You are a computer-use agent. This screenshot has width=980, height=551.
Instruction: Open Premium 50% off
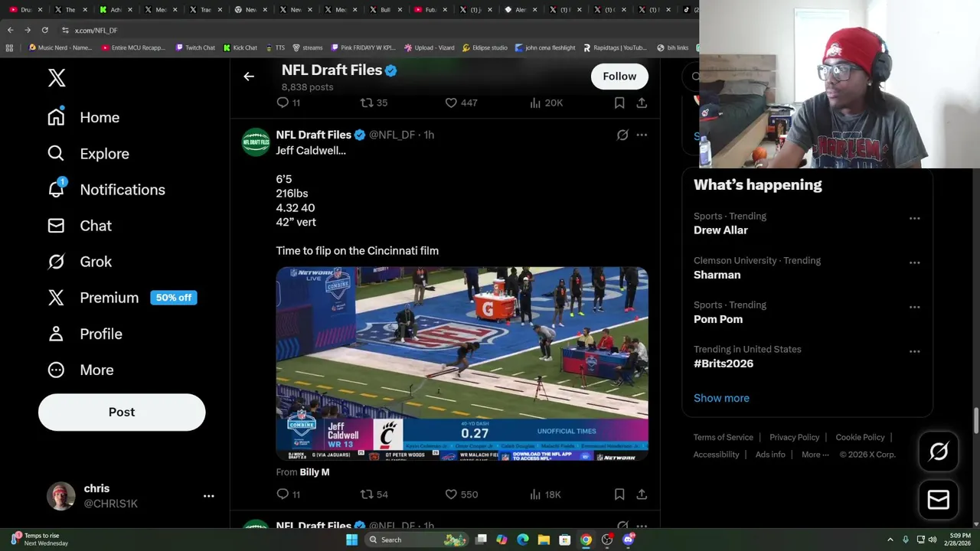pyautogui.click(x=122, y=298)
